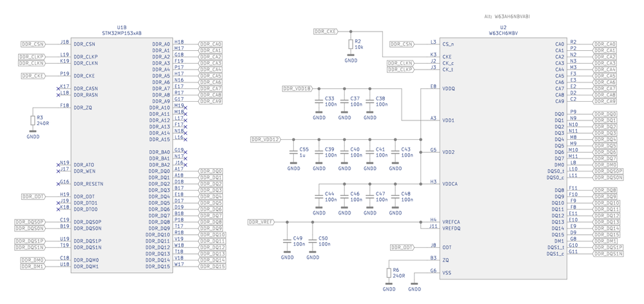
Task: Click the DQS1_c pin name on U2
Action: 556,254
